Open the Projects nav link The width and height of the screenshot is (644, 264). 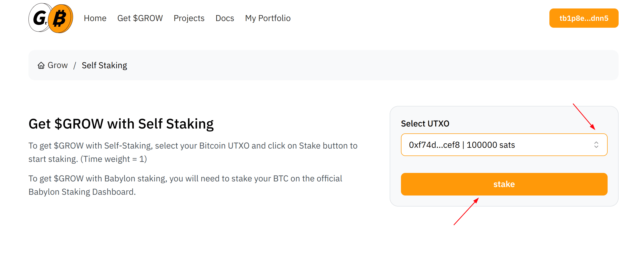point(189,18)
